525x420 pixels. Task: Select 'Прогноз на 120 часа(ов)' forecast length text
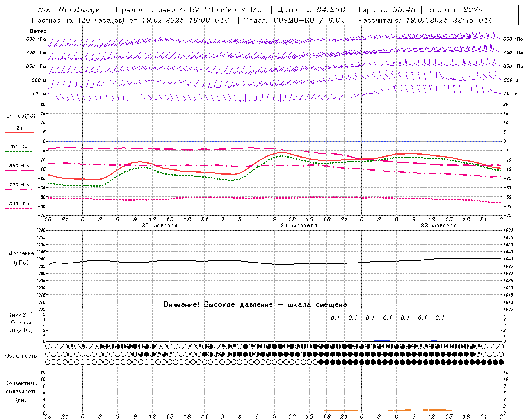click(x=79, y=20)
